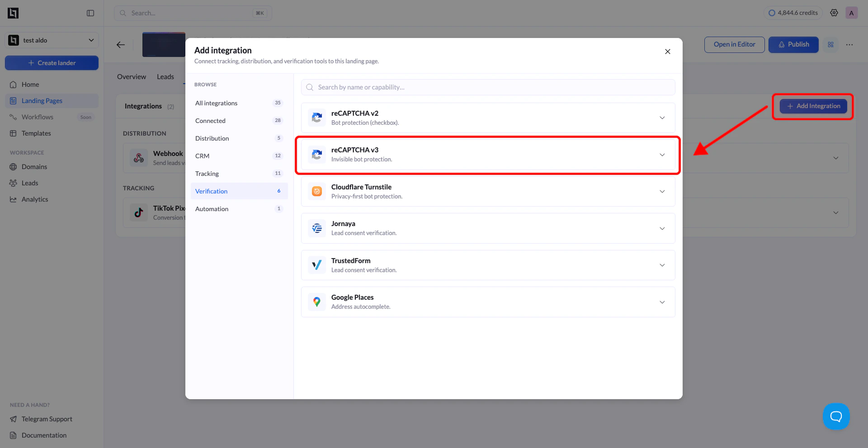Image resolution: width=868 pixels, height=448 pixels.
Task: Click the Jornaya logo icon
Action: (317, 228)
